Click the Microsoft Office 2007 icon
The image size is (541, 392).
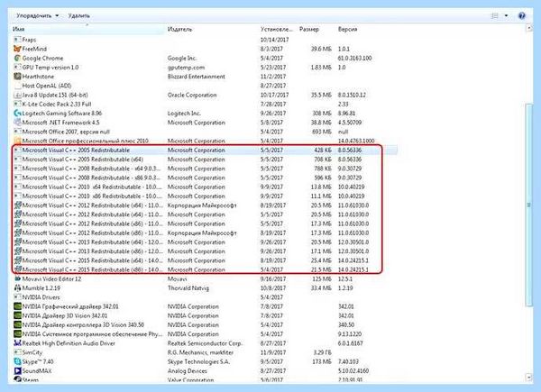click(x=17, y=132)
